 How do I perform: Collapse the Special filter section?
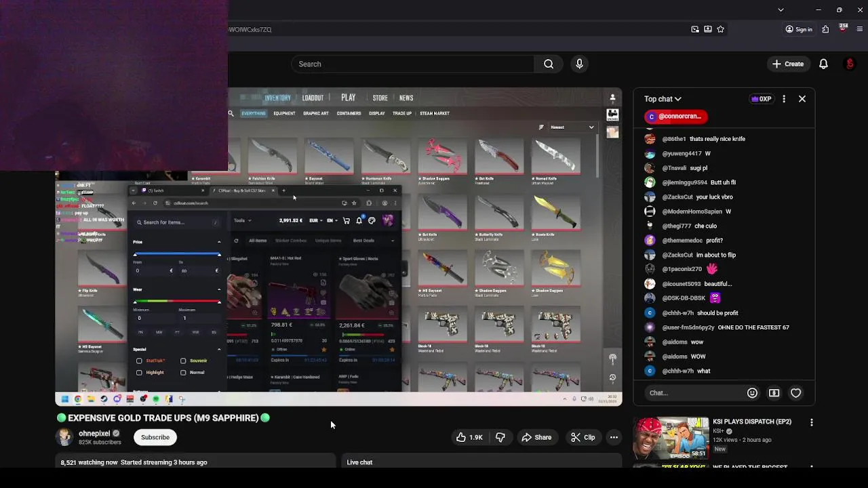click(218, 350)
